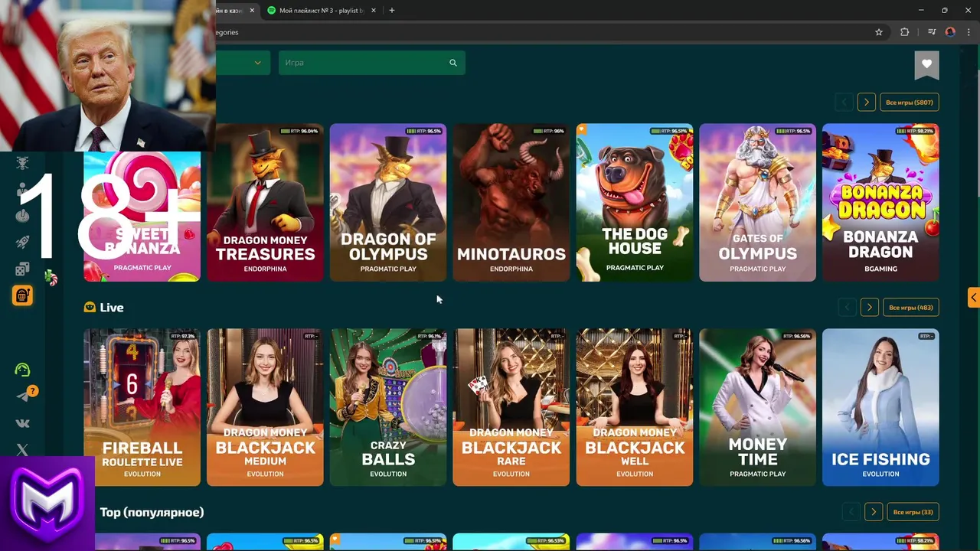The width and height of the screenshot is (980, 551).
Task: Open the Chrome profile avatar
Action: [950, 32]
